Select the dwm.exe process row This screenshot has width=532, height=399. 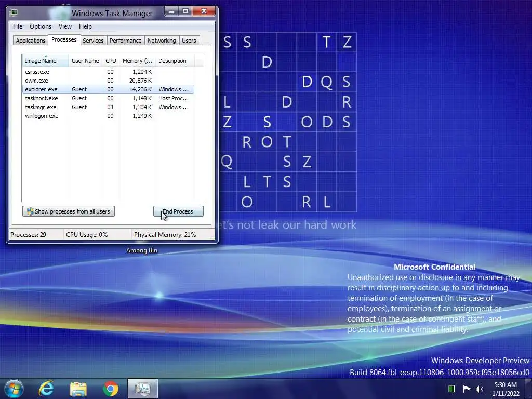click(108, 81)
